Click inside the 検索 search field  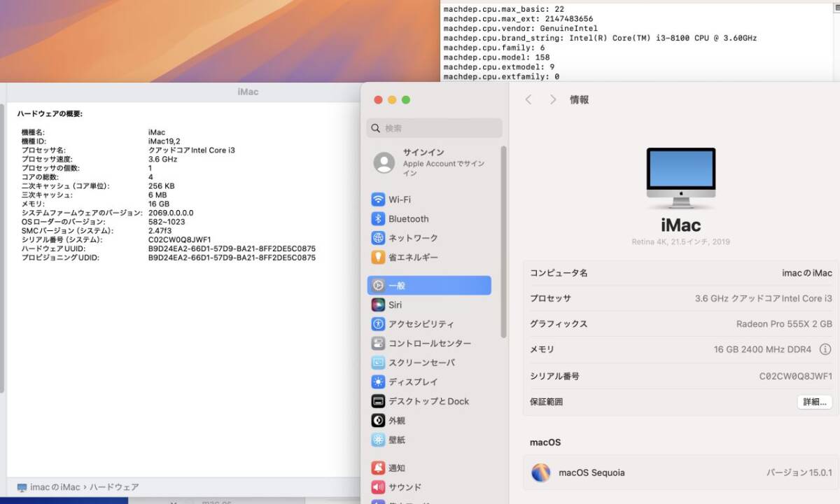tap(434, 128)
